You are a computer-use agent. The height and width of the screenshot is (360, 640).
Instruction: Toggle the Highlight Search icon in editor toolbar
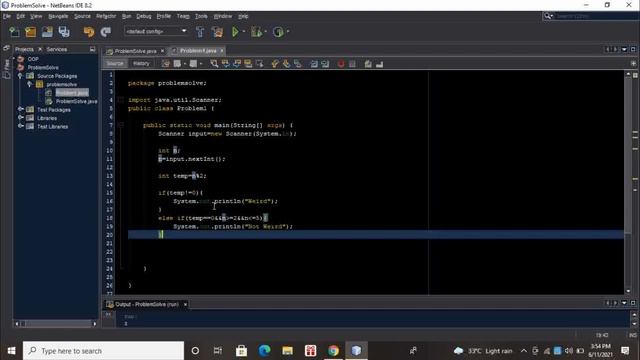(248, 63)
